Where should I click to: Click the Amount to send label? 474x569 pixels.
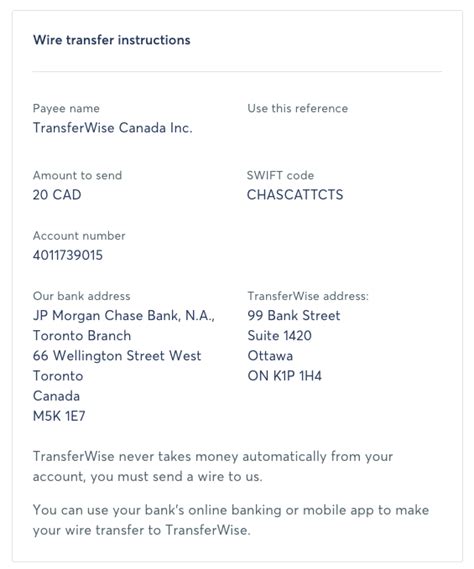tap(77, 175)
